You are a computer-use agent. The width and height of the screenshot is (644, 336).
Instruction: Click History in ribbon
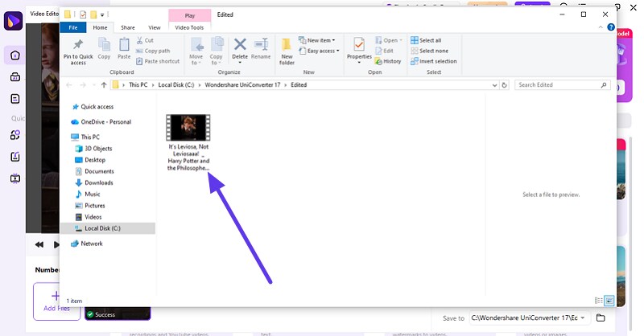coord(388,61)
